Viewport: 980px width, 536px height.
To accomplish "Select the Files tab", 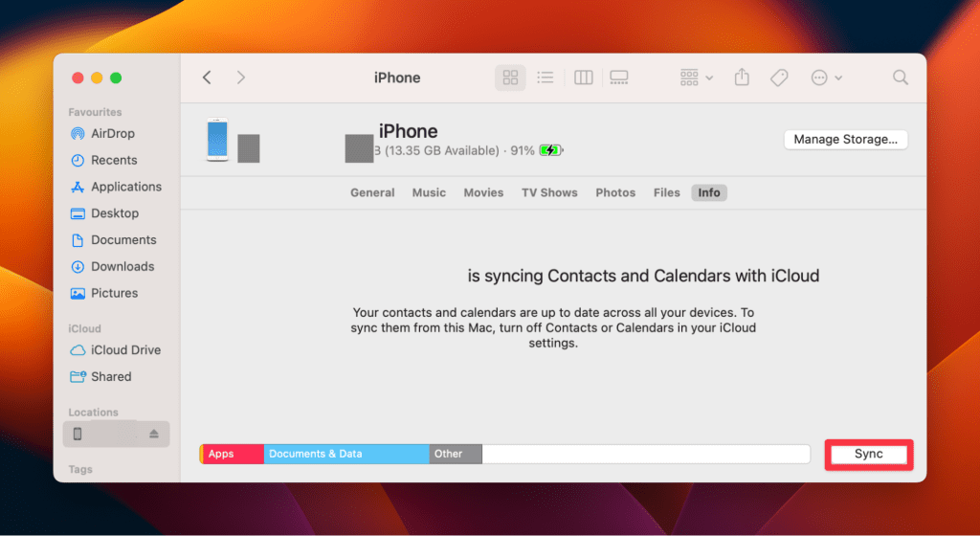I will click(x=667, y=192).
